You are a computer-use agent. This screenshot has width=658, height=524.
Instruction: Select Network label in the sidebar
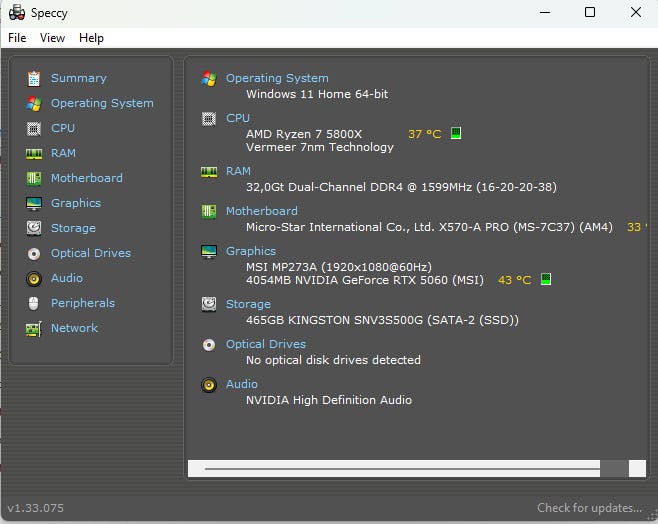pos(74,328)
